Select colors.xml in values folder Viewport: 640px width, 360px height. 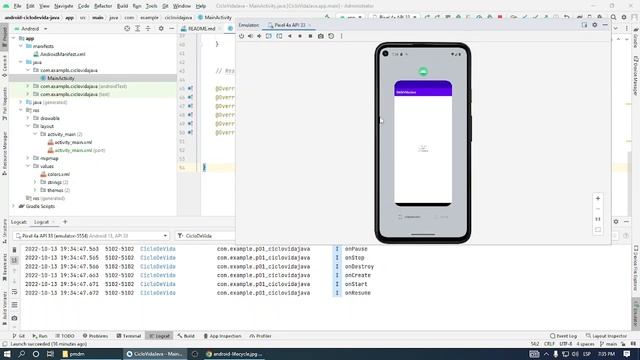pyautogui.click(x=58, y=174)
